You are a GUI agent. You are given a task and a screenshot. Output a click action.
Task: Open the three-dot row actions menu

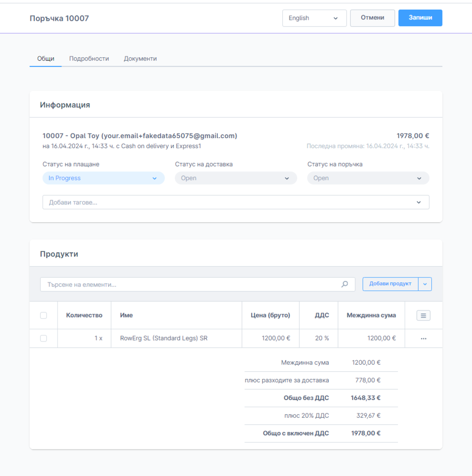coord(424,338)
